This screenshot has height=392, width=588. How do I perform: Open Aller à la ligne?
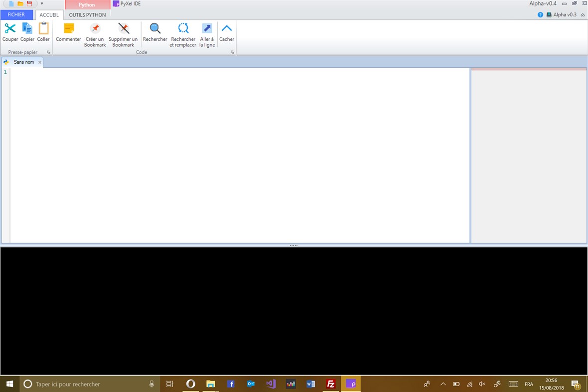[x=207, y=33]
